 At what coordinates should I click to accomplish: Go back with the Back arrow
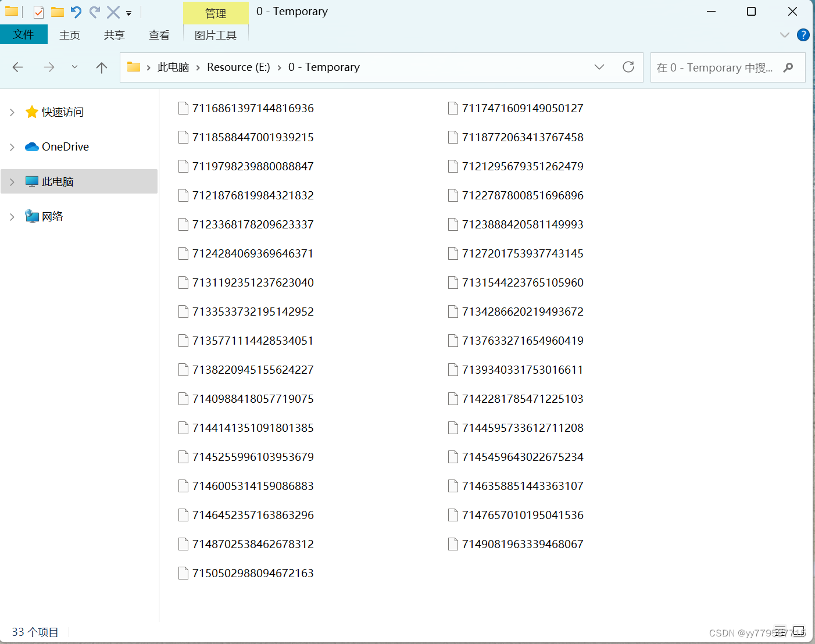[18, 67]
